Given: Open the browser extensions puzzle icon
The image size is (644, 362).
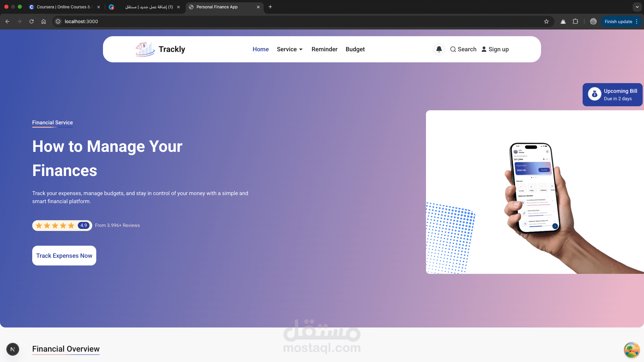Looking at the screenshot, I should pyautogui.click(x=575, y=21).
